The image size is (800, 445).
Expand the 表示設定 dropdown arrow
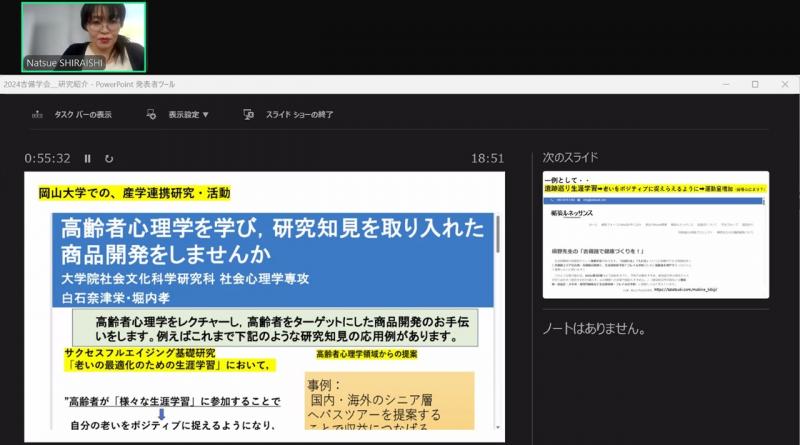[206, 115]
